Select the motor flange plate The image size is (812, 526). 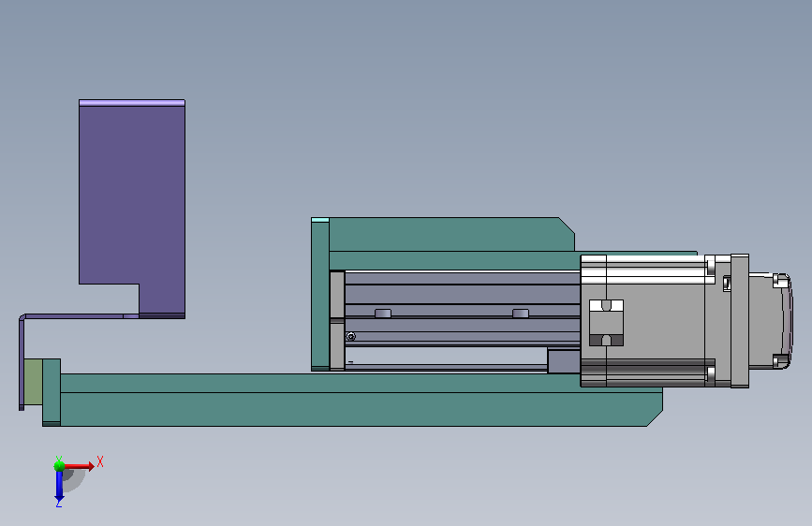740,321
